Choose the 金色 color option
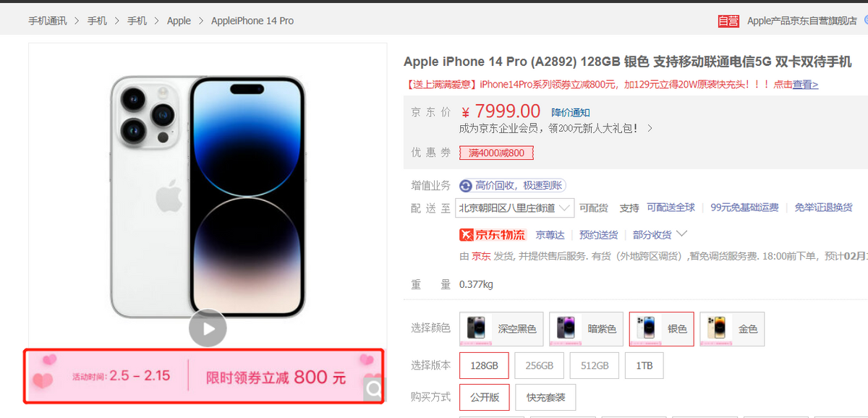This screenshot has width=868, height=418. click(732, 329)
